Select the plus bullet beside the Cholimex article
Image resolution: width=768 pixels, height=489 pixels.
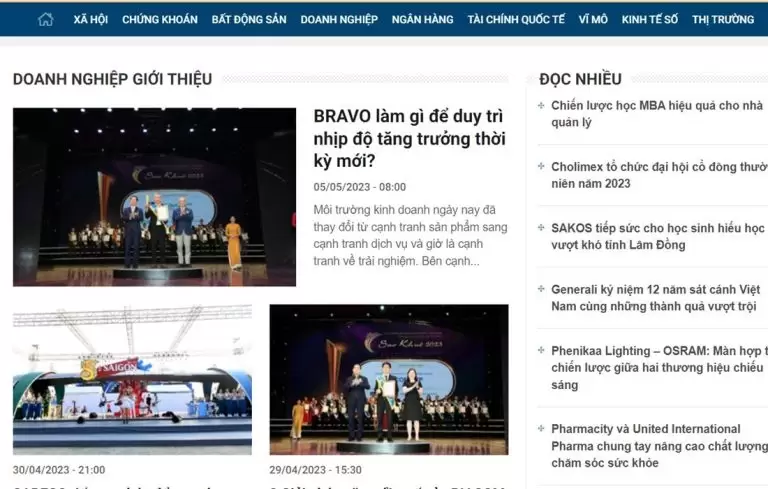pyautogui.click(x=541, y=166)
